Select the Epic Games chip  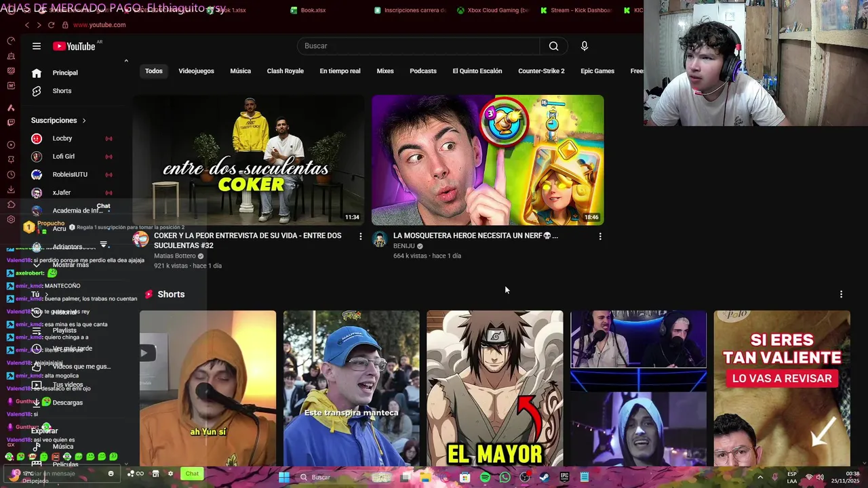coord(597,71)
